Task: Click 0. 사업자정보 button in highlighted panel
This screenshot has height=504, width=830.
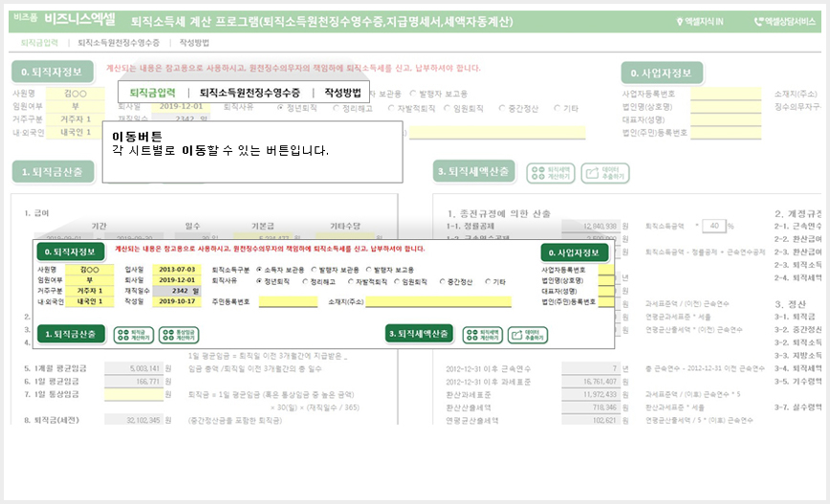Action: point(574,252)
